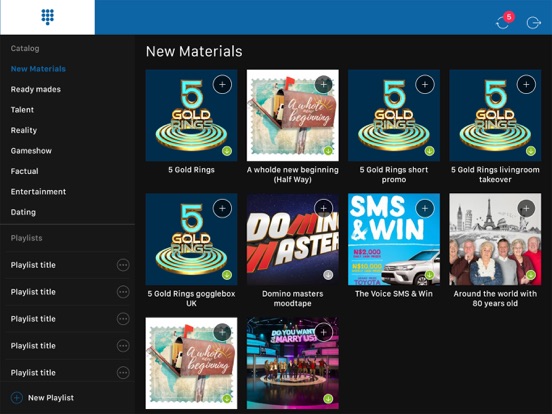Click the blue dotted logo icon

pos(48,17)
